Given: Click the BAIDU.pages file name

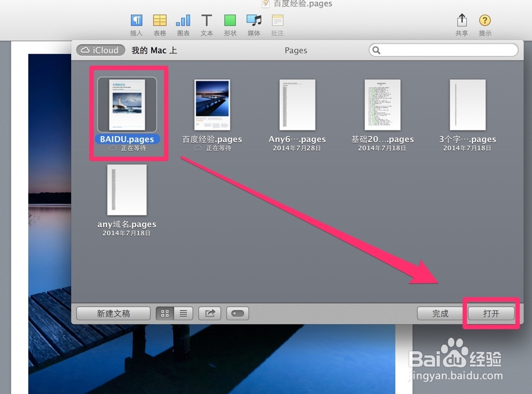Looking at the screenshot, I should (127, 139).
